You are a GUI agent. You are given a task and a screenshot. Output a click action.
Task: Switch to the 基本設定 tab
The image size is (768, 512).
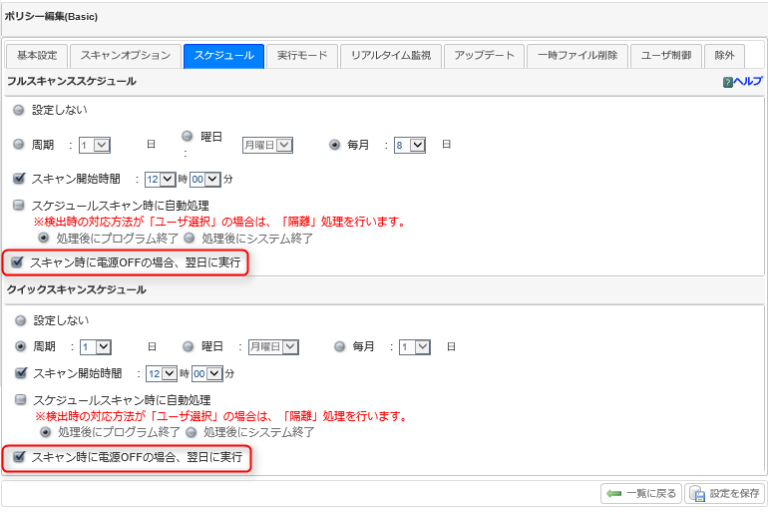coord(37,56)
